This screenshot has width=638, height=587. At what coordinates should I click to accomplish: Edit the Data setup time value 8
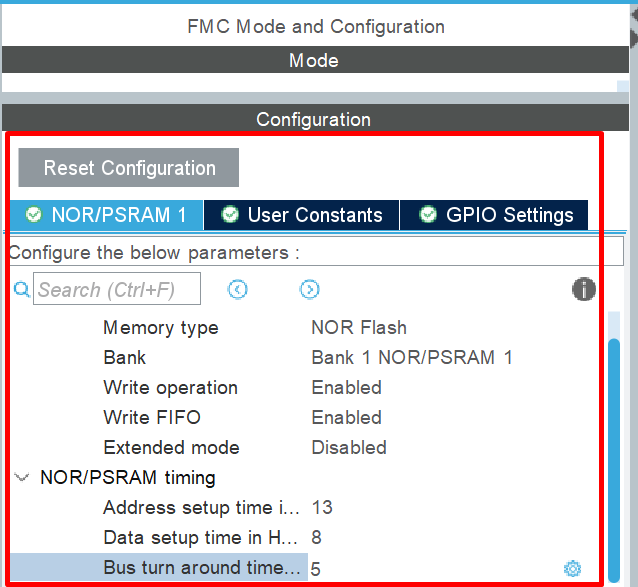pos(317,537)
